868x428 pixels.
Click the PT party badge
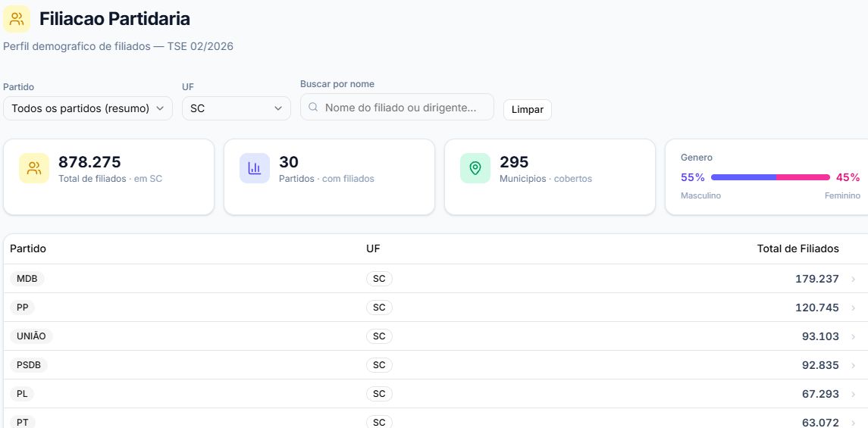23,422
